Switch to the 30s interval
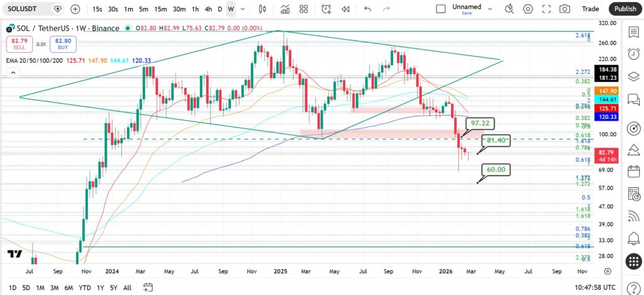 point(113,9)
